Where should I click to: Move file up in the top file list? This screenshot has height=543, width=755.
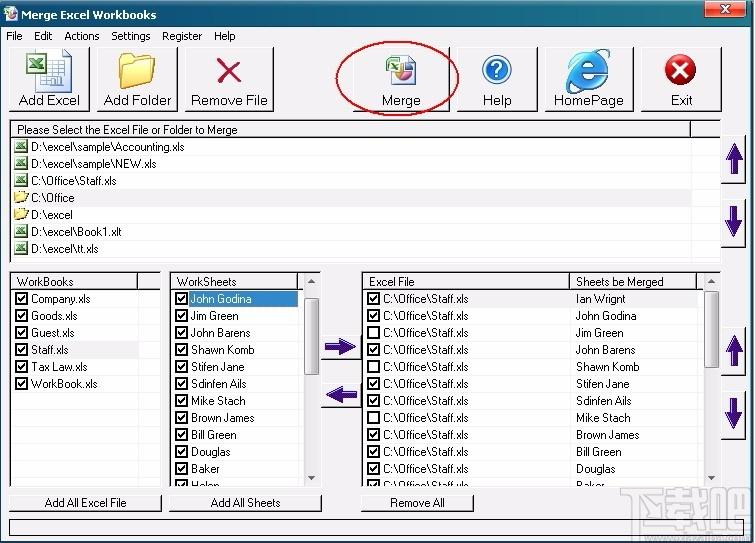pos(734,161)
